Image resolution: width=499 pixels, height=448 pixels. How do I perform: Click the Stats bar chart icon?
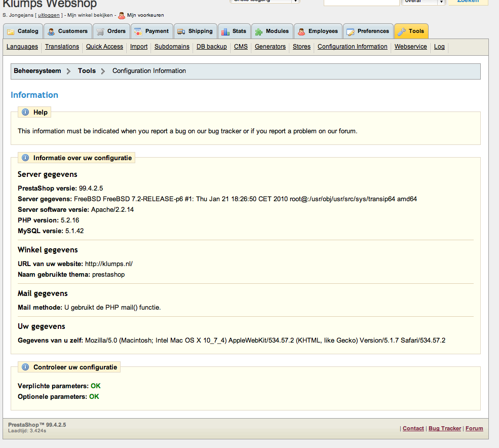tap(225, 31)
